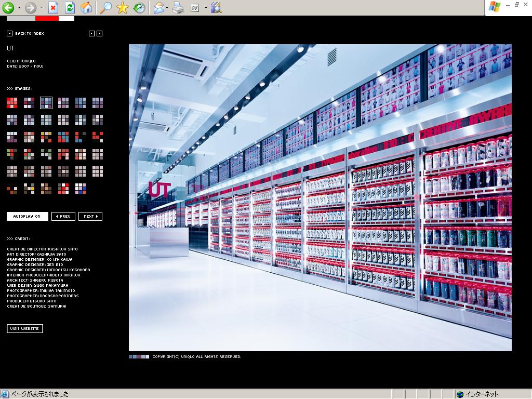Click the 'COPYRIGHT(C) UNIQLO ALL RIGHTS RESERVED.' text
The image size is (532, 399).
(197, 356)
